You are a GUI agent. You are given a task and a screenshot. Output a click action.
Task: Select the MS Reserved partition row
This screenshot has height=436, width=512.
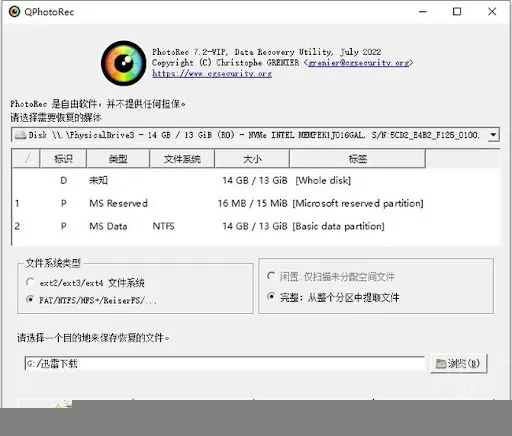point(256,203)
